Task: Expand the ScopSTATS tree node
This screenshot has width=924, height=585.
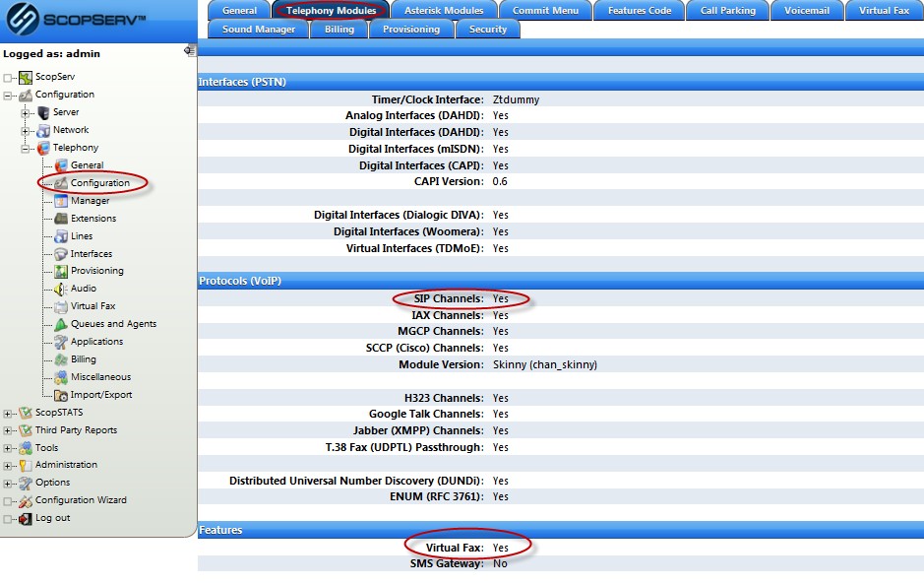Action: [7, 414]
